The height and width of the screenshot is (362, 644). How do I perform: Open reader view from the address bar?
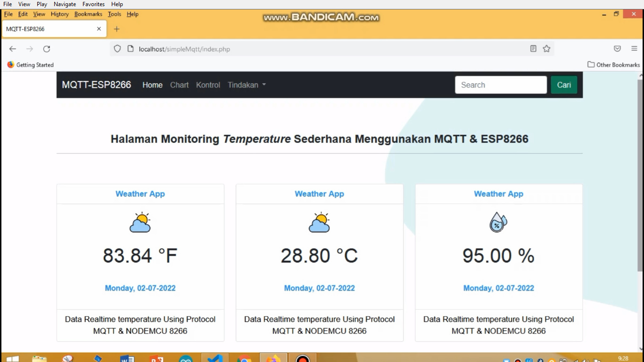pyautogui.click(x=533, y=49)
